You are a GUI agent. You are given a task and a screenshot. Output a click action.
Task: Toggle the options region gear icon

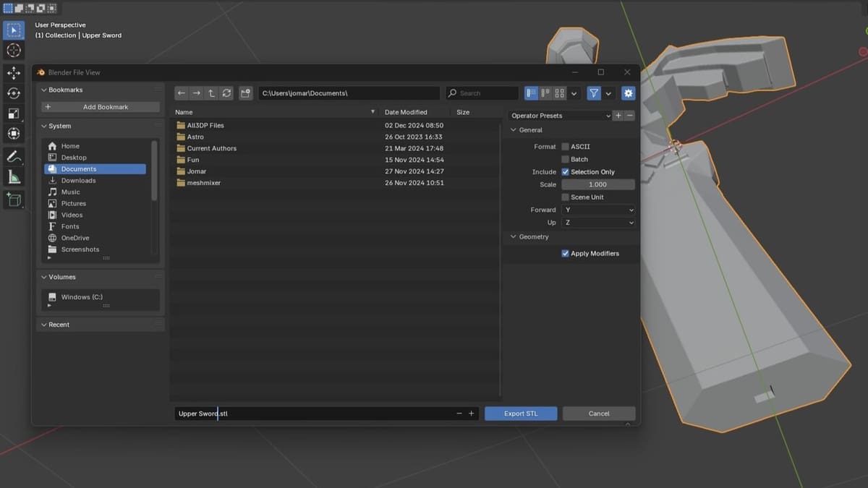click(628, 93)
